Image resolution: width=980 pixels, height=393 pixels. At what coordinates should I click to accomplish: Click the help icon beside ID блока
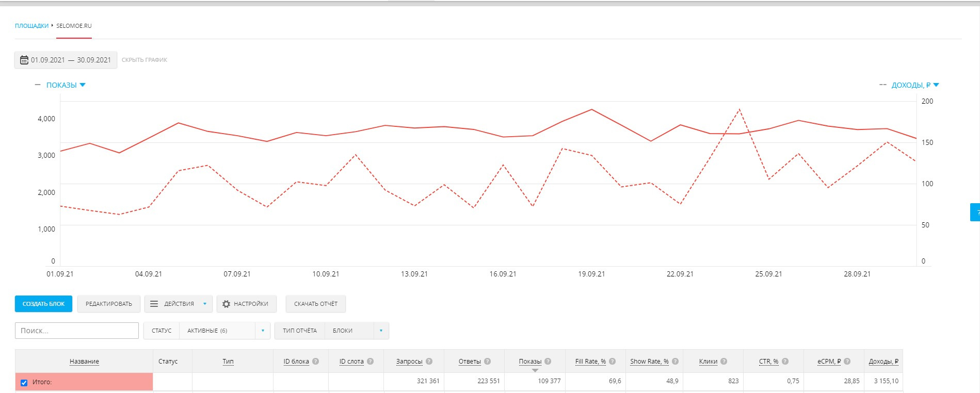coord(316,362)
